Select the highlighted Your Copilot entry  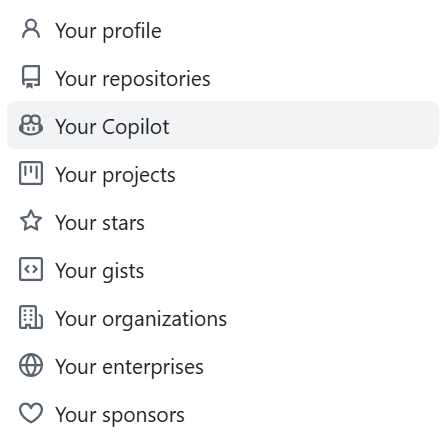click(x=223, y=125)
